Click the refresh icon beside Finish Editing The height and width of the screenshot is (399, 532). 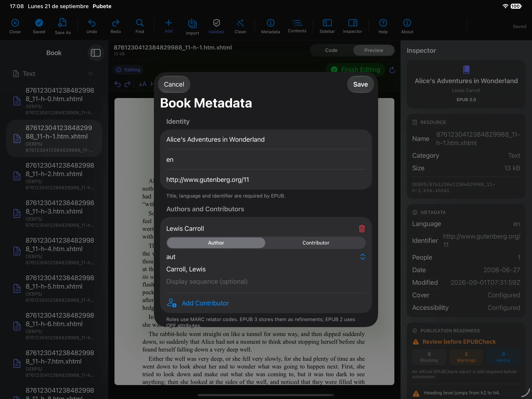(x=392, y=70)
